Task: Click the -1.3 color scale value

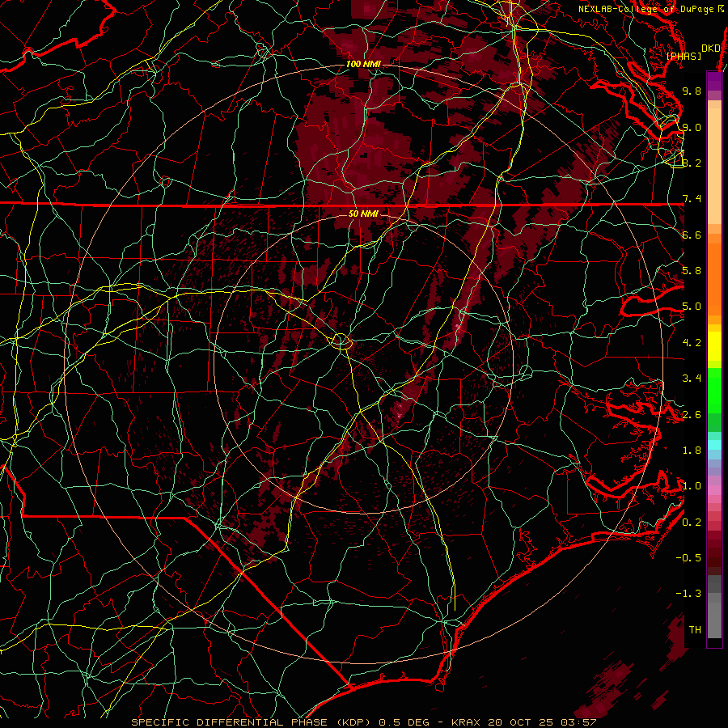Action: [689, 594]
